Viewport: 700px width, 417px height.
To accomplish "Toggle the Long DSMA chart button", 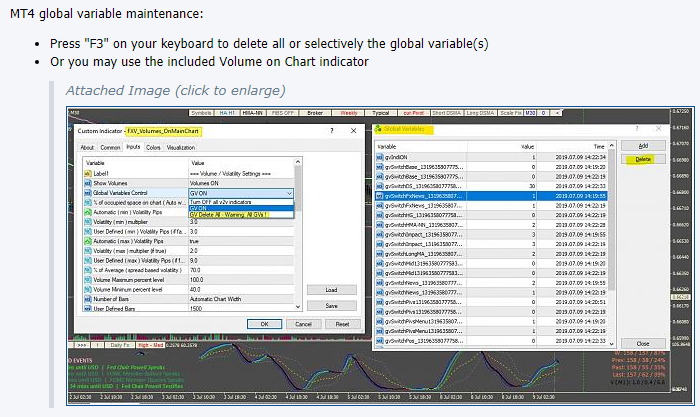I will coord(480,113).
